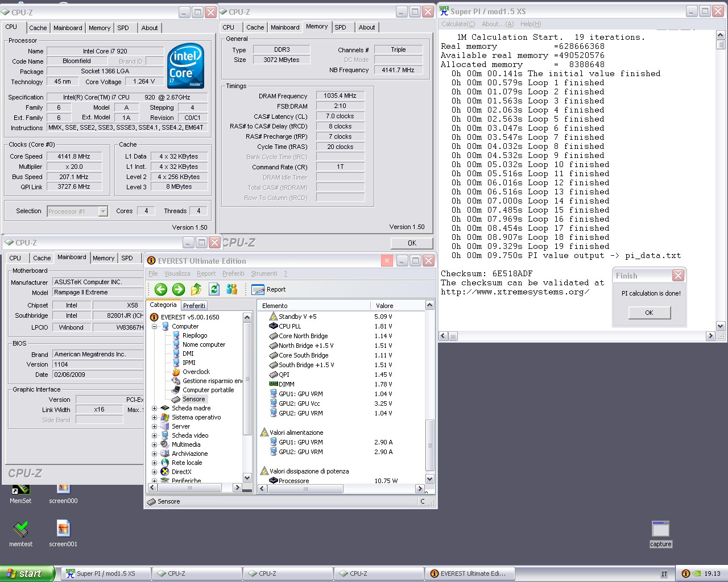Switch to the Preferiti tab beside Categoria
728x582 pixels.
194,305
